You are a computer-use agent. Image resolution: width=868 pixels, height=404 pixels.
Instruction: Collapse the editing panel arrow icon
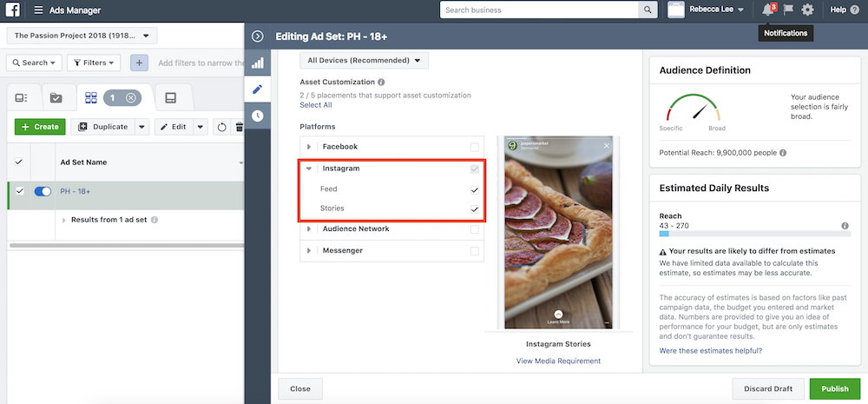258,36
